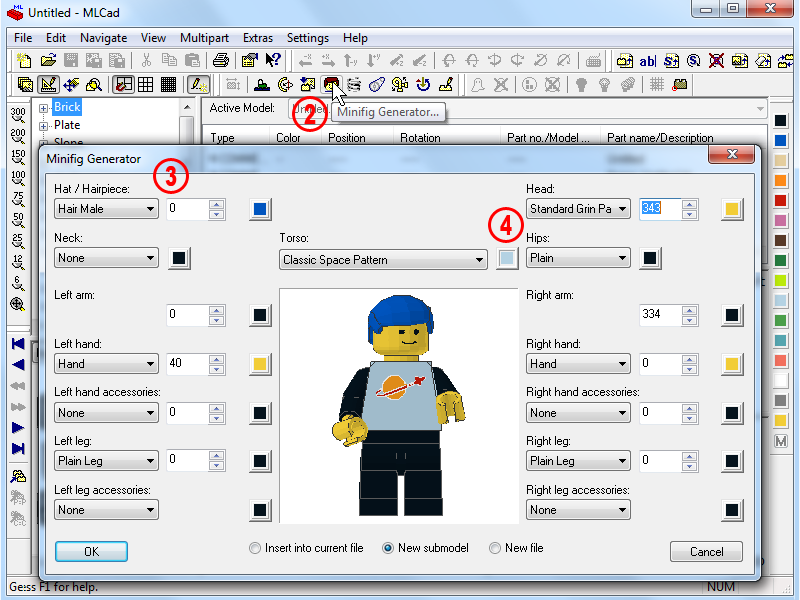Open the Navigate menu
The height and width of the screenshot is (600, 800).
(104, 38)
